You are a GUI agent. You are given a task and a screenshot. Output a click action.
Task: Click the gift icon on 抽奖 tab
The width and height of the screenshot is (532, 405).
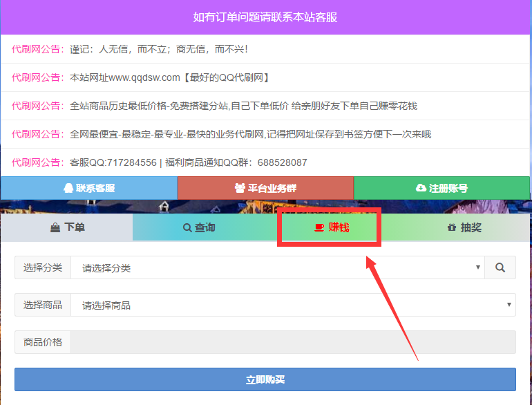[452, 227]
